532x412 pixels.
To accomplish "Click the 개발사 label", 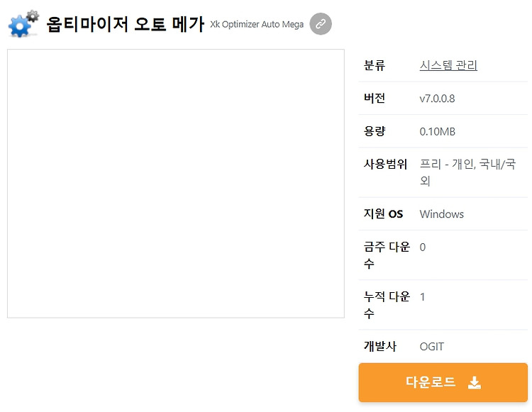I will click(x=380, y=346).
